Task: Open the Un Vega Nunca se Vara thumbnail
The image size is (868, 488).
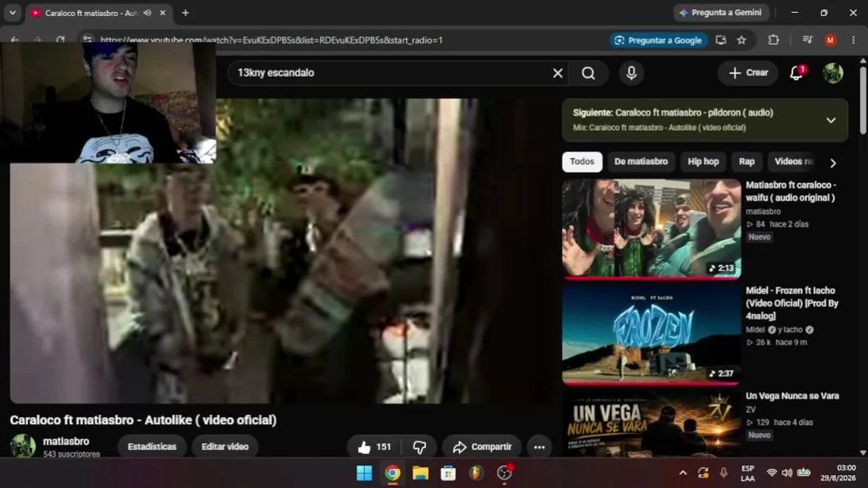Action: (x=652, y=424)
